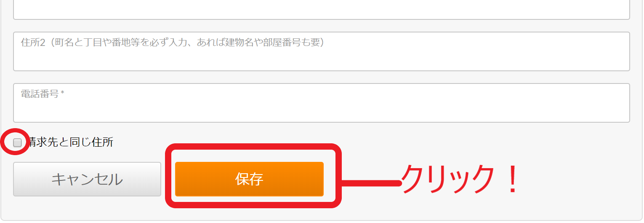
Task: Click the red クリック！ annotation text
Action: [x=461, y=179]
